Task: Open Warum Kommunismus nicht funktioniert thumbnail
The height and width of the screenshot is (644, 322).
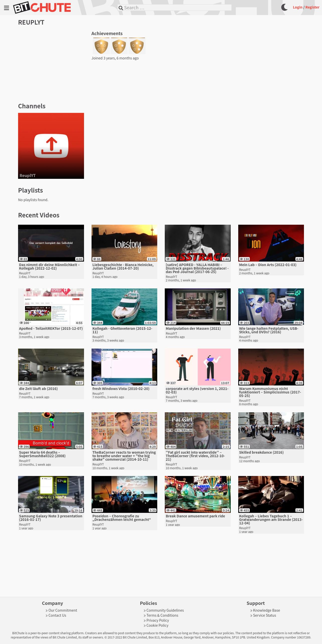Action: coord(271,367)
